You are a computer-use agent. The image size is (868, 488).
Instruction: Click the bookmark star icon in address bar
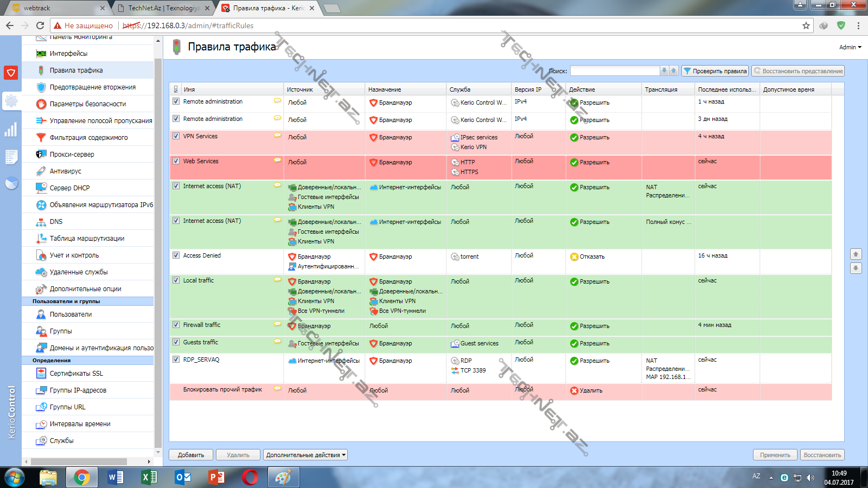[806, 25]
